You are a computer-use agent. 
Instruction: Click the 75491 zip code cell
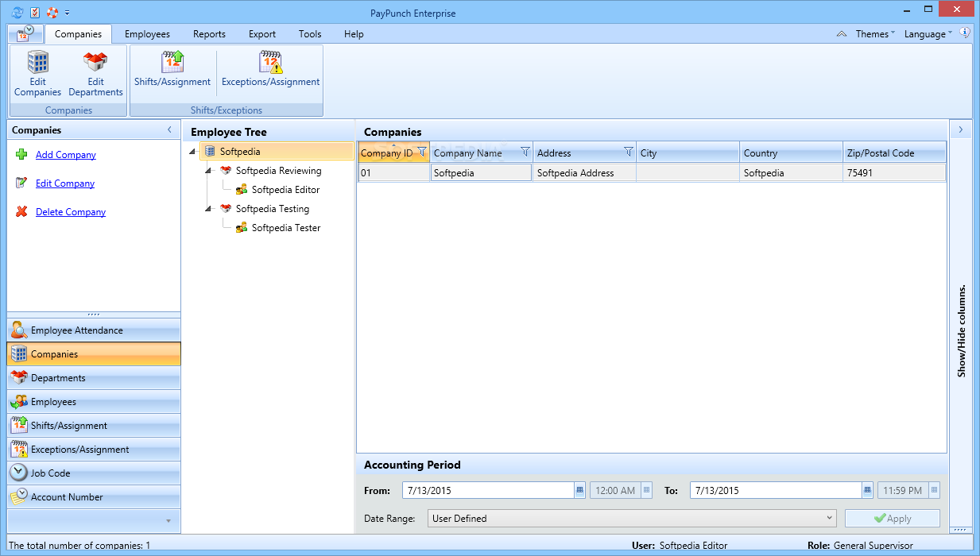click(x=895, y=173)
